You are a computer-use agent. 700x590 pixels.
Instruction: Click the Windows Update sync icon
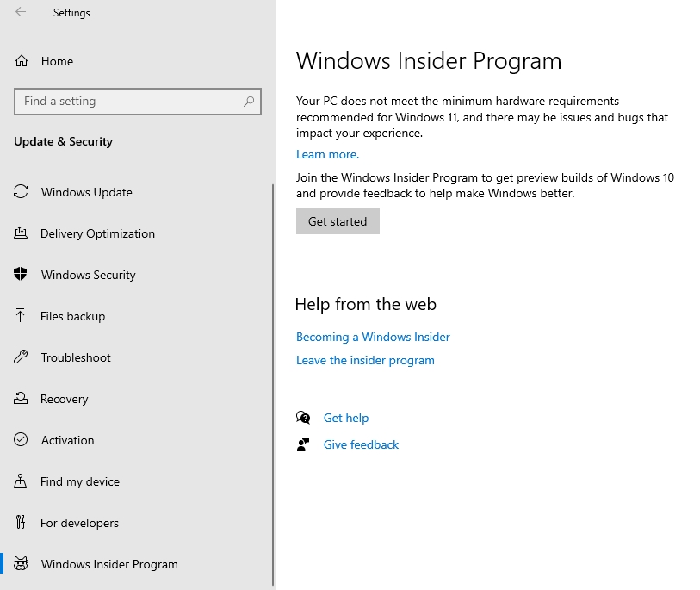point(22,192)
